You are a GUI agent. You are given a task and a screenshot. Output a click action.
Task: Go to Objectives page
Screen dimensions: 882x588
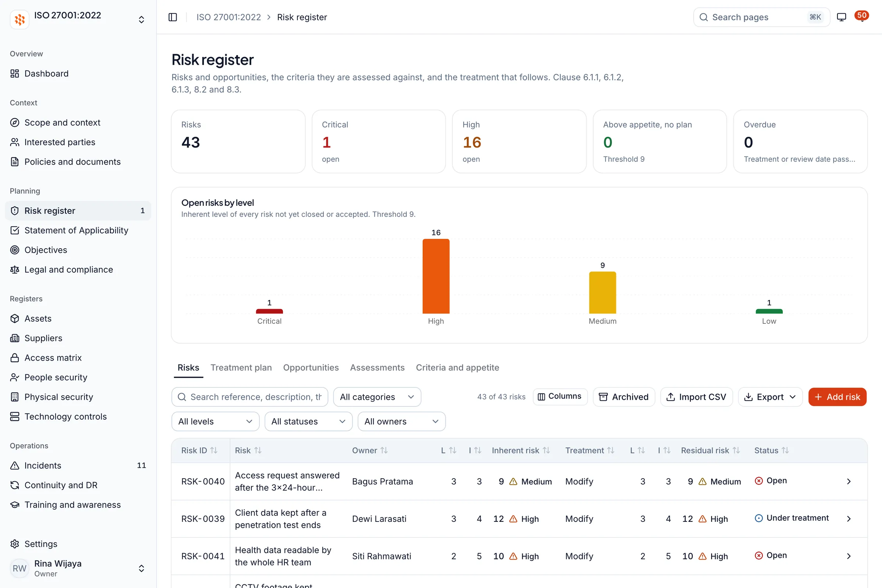tap(78, 250)
